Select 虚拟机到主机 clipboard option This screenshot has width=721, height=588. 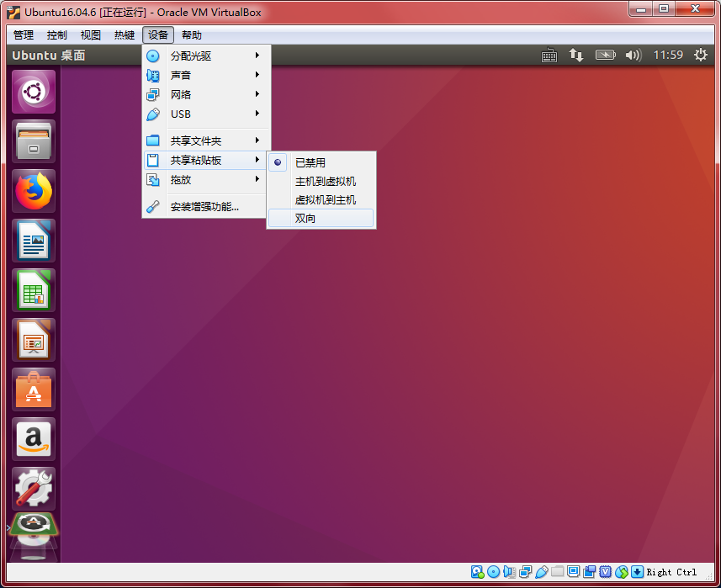[x=321, y=199]
